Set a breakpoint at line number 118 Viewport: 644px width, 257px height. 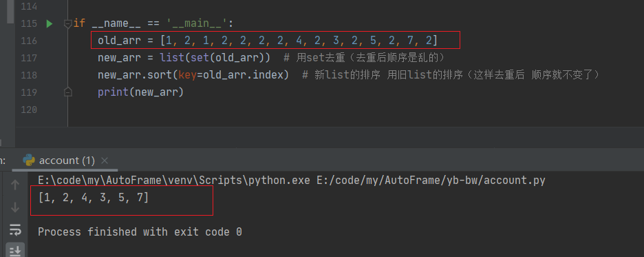pyautogui.click(x=29, y=75)
